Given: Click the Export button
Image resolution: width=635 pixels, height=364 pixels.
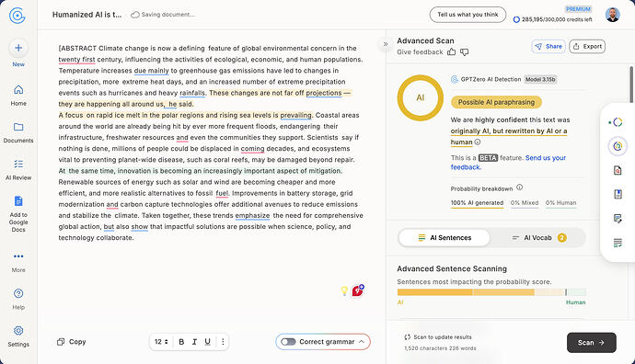Looking at the screenshot, I should tap(587, 47).
